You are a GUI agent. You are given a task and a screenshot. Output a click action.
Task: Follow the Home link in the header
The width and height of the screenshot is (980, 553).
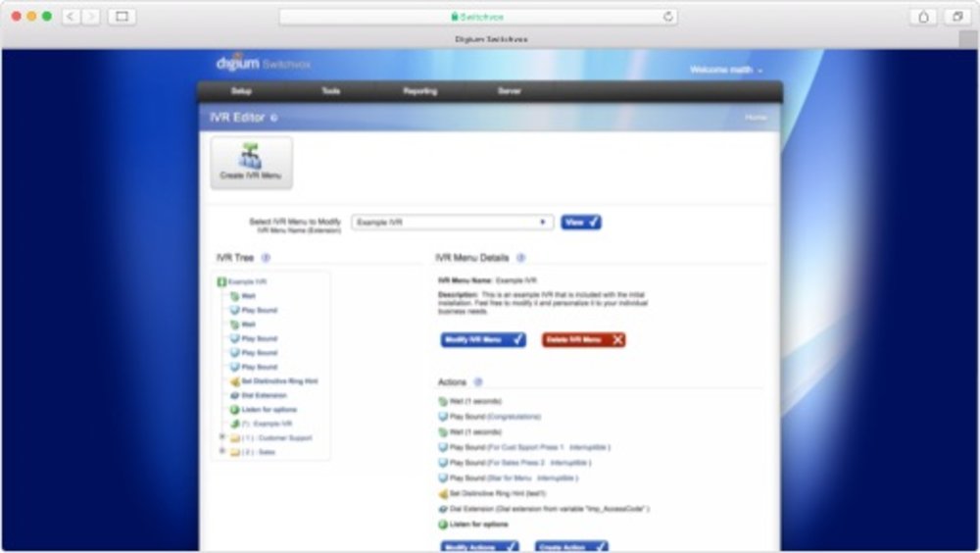pos(756,118)
